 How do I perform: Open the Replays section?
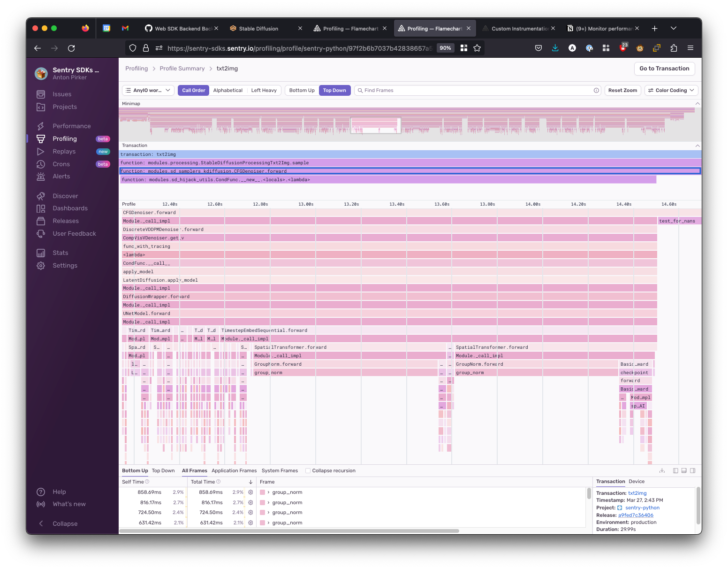tap(64, 152)
